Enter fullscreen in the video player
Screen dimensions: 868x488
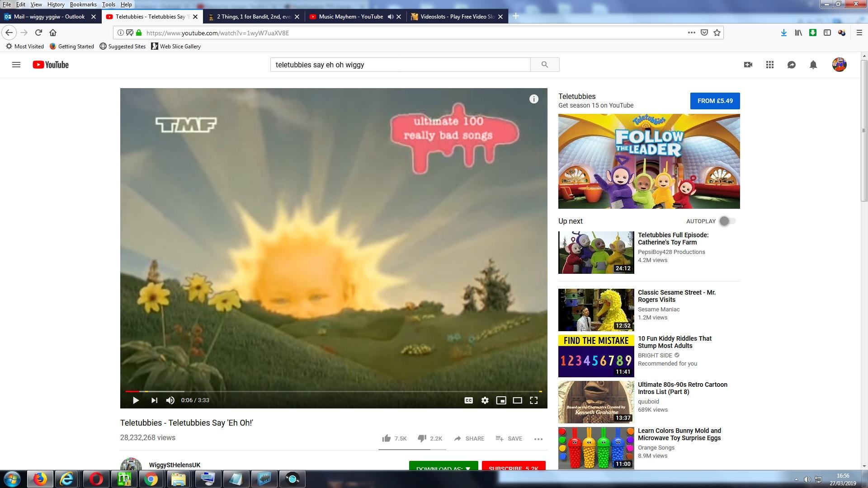(534, 400)
